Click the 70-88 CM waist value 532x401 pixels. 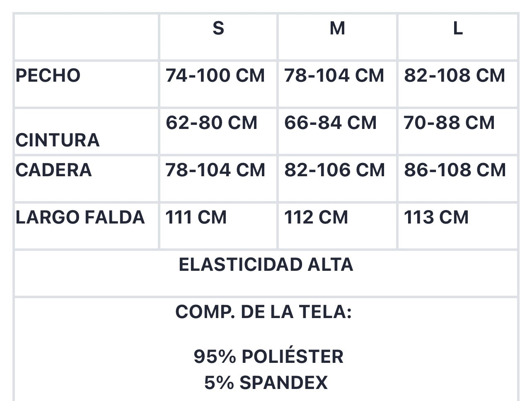450,123
